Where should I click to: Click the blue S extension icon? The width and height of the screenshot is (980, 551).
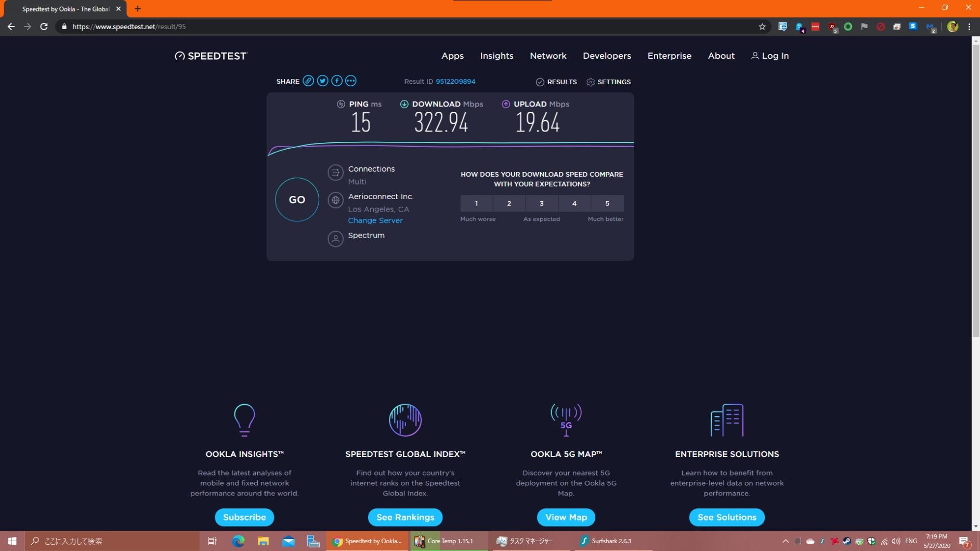point(913,26)
